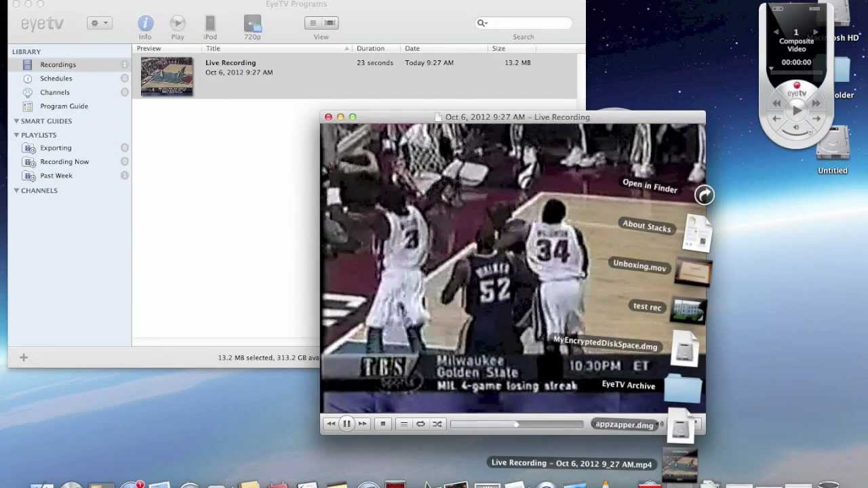This screenshot has width=868, height=488.
Task: Select the Recording Now playlist
Action: pos(70,162)
